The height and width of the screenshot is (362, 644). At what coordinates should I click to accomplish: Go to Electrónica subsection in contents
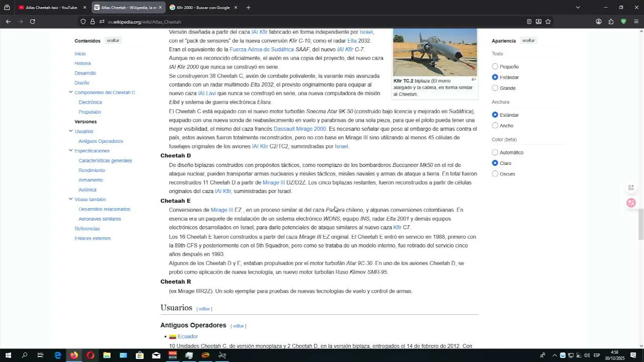pos(90,102)
